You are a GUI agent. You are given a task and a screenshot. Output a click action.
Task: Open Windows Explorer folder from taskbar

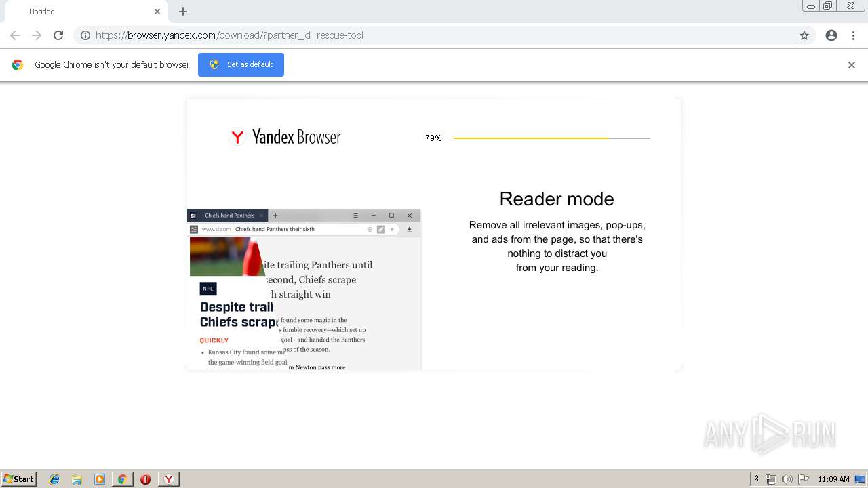(x=77, y=479)
